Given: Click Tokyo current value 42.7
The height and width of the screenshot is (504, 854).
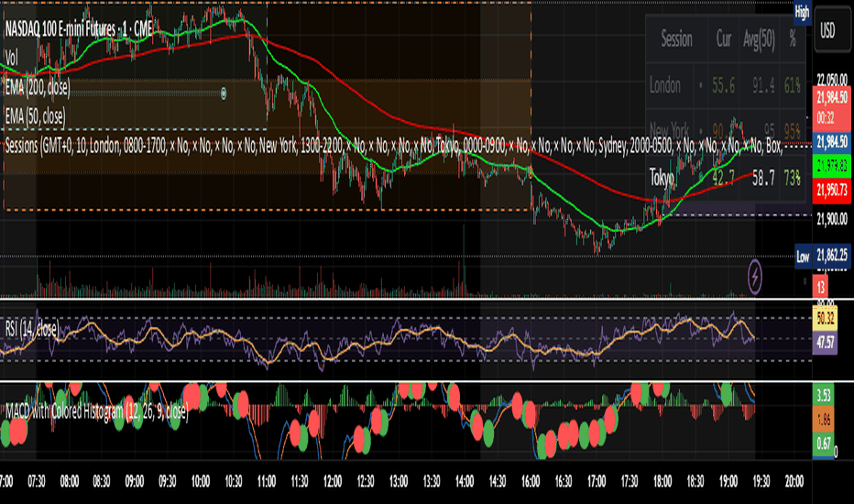Looking at the screenshot, I should pos(723,177).
